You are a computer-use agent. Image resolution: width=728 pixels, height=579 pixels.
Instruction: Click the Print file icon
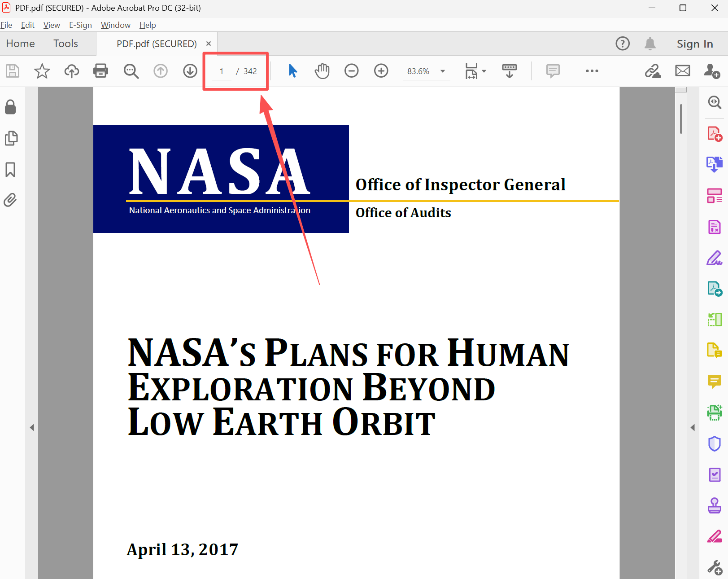coord(100,71)
